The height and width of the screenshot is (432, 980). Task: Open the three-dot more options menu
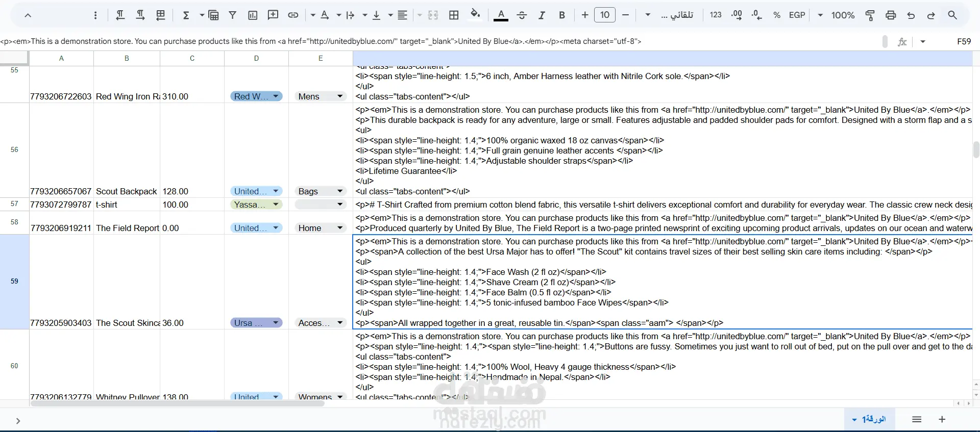pyautogui.click(x=95, y=15)
